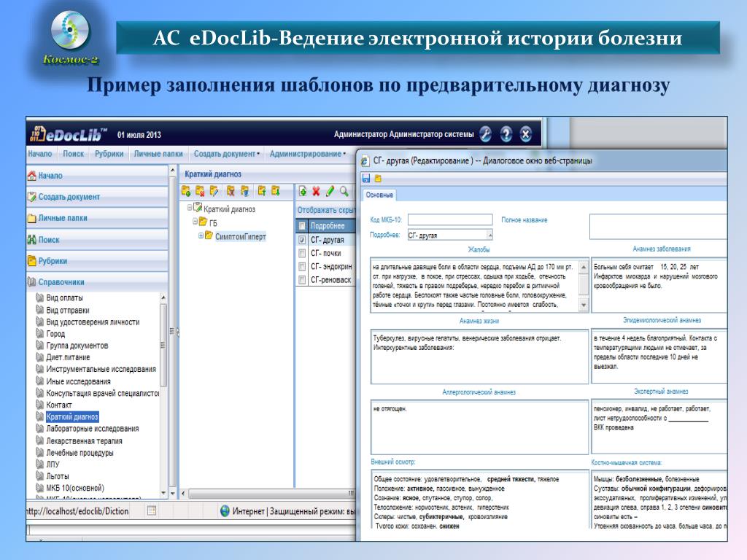
Task: Open the Подробнее dropdown in the dialog
Action: 489,234
